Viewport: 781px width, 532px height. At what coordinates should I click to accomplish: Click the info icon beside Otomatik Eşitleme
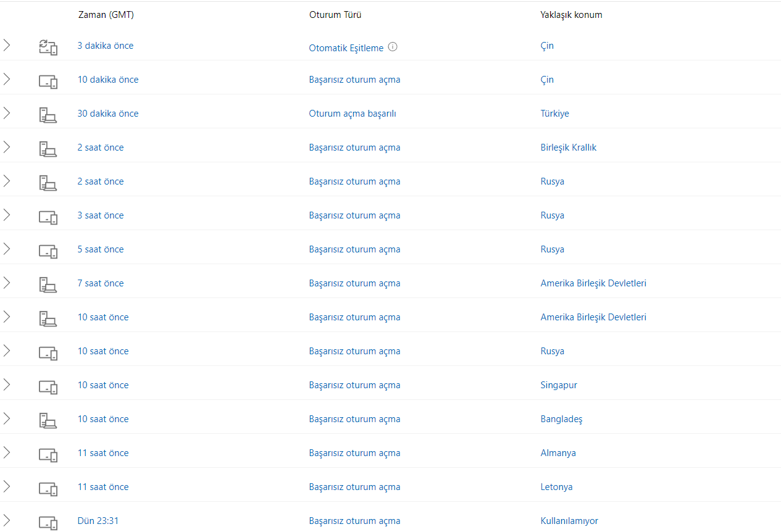coord(393,47)
